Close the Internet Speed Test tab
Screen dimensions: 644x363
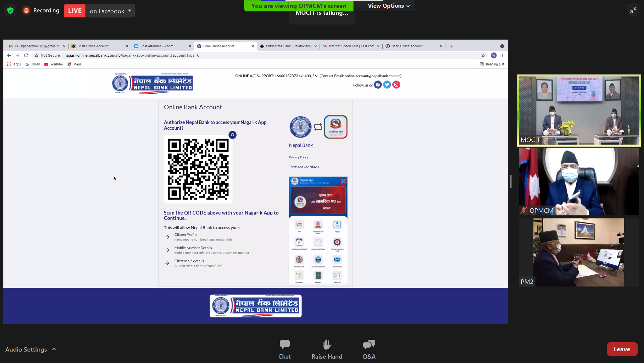[378, 46]
